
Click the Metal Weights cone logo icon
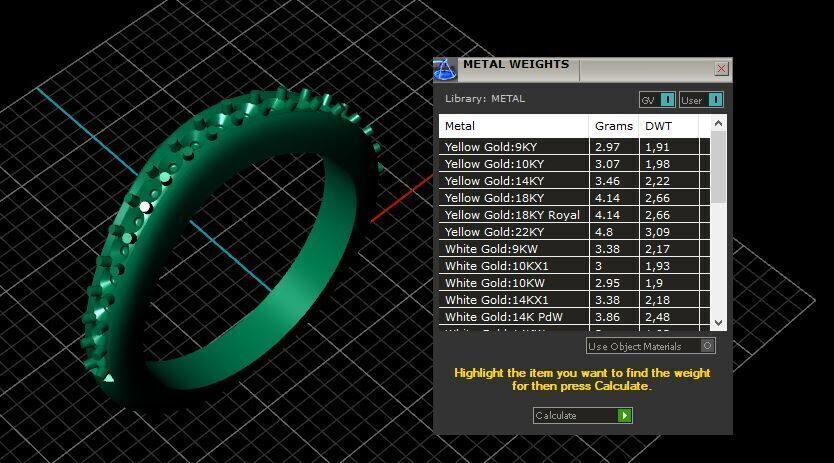445,69
